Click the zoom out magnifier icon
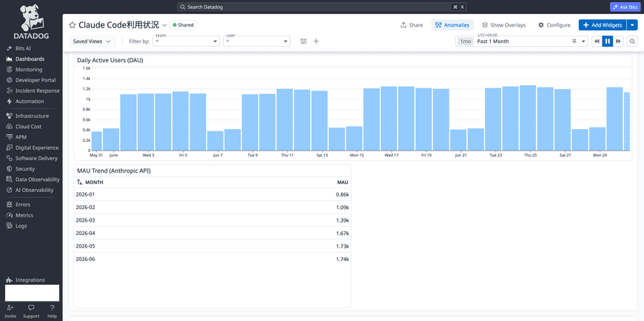644x321 pixels. tap(632, 42)
